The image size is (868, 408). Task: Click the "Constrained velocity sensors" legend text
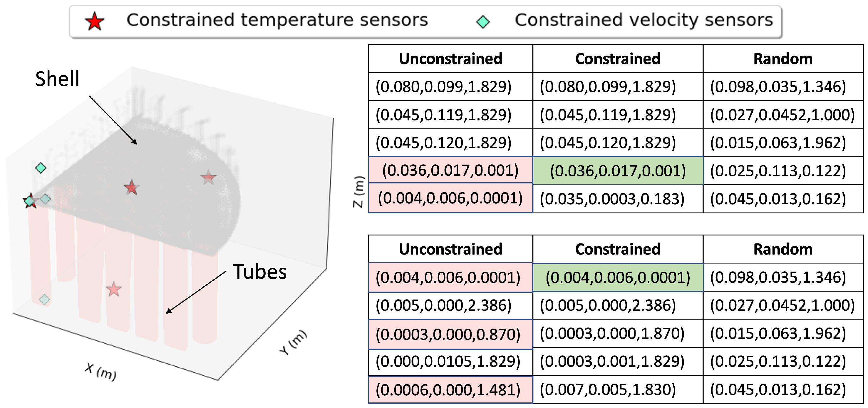coord(644,20)
